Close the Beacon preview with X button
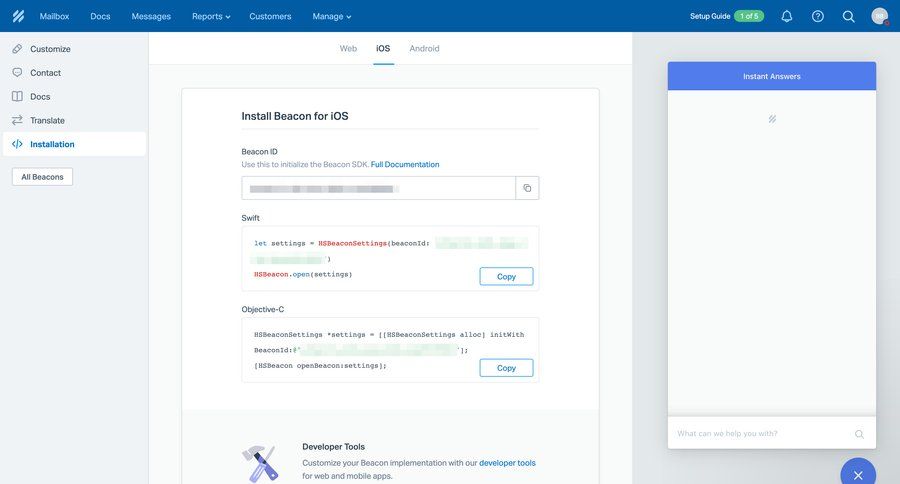Screen dimensions: 900x484 tap(858, 474)
